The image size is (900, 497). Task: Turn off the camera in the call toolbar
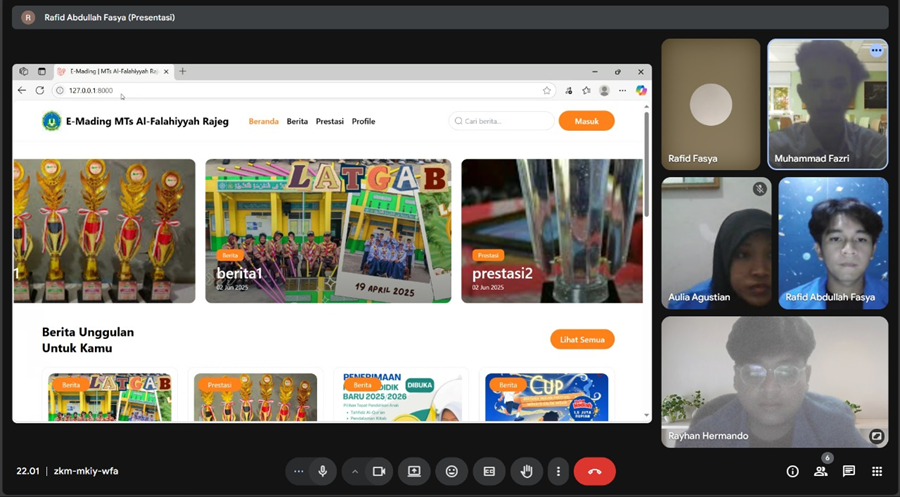379,471
